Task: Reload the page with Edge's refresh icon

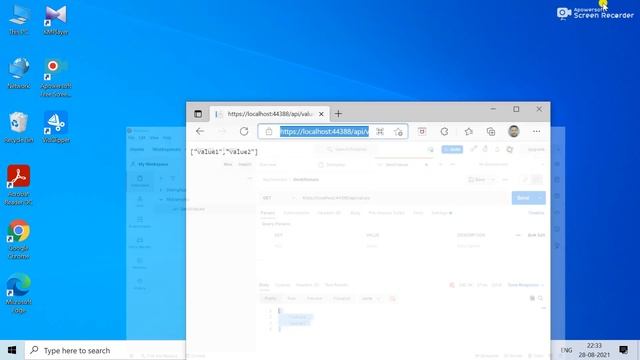Action: click(x=244, y=131)
